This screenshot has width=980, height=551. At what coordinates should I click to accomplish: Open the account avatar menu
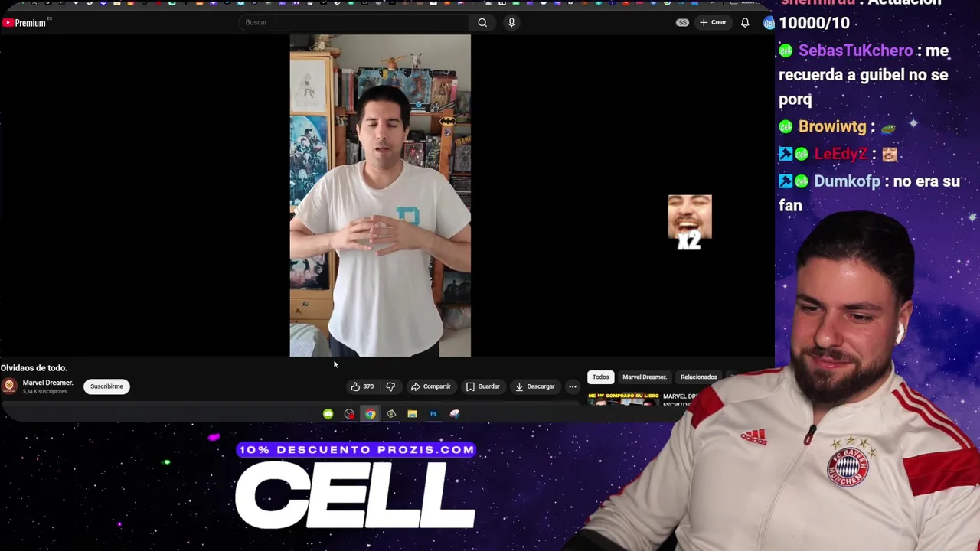[769, 23]
